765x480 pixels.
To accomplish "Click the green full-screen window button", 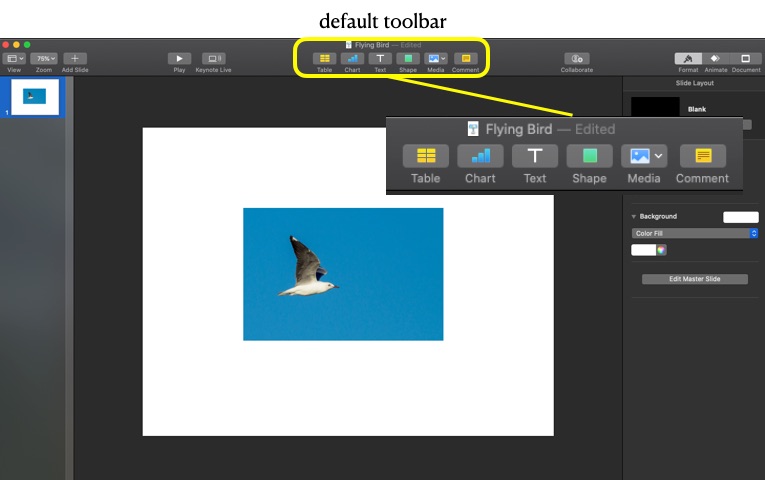I will [x=27, y=45].
